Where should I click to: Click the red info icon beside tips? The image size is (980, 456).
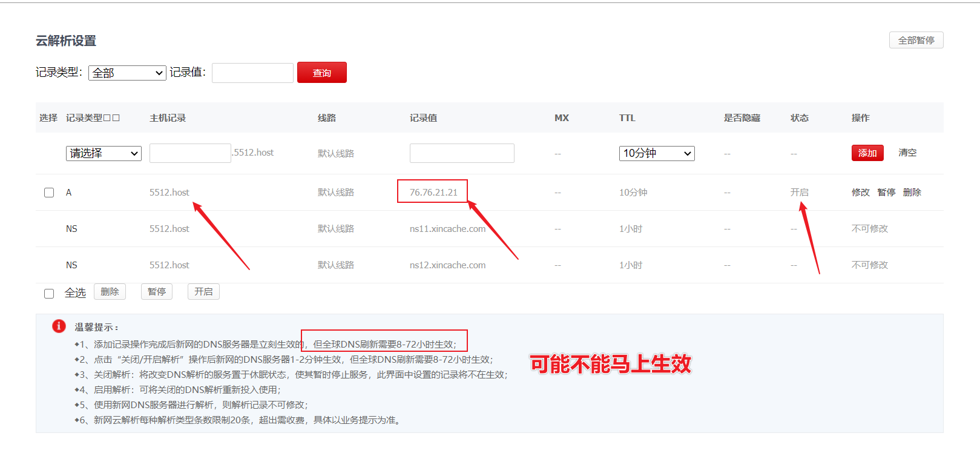(59, 326)
